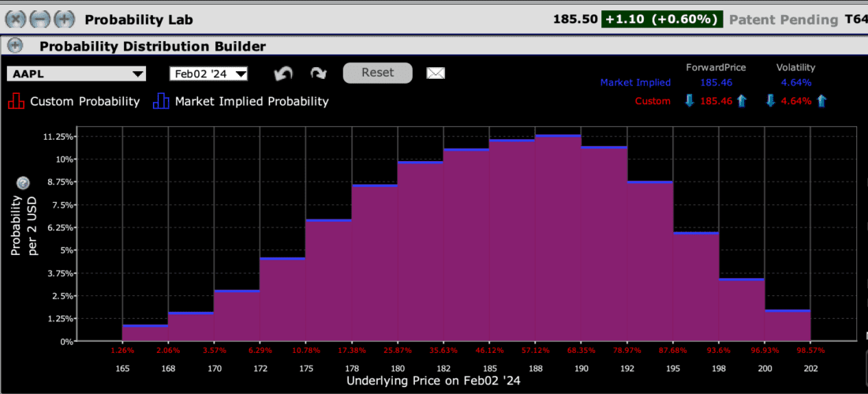Viewport: 868px width, 394px height.
Task: Click the Probability help question mark icon
Action: [x=23, y=182]
